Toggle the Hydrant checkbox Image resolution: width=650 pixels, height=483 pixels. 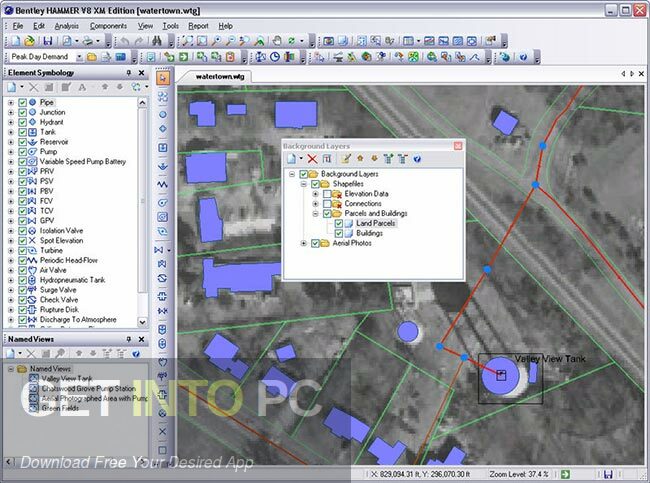click(x=23, y=122)
